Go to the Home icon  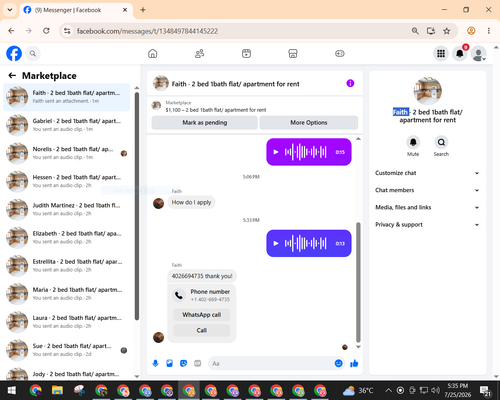153,53
